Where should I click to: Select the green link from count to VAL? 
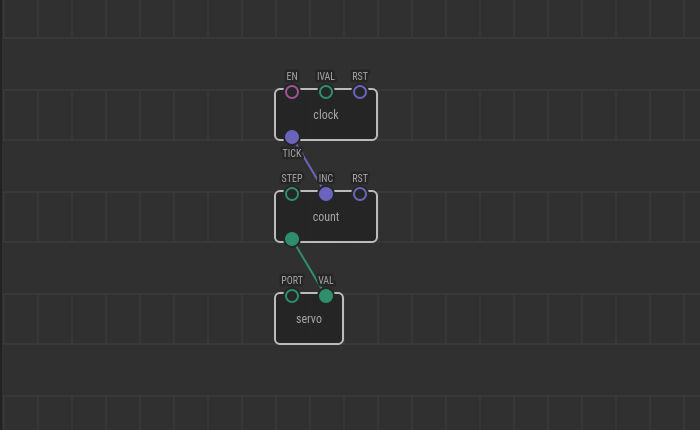[x=308, y=266]
